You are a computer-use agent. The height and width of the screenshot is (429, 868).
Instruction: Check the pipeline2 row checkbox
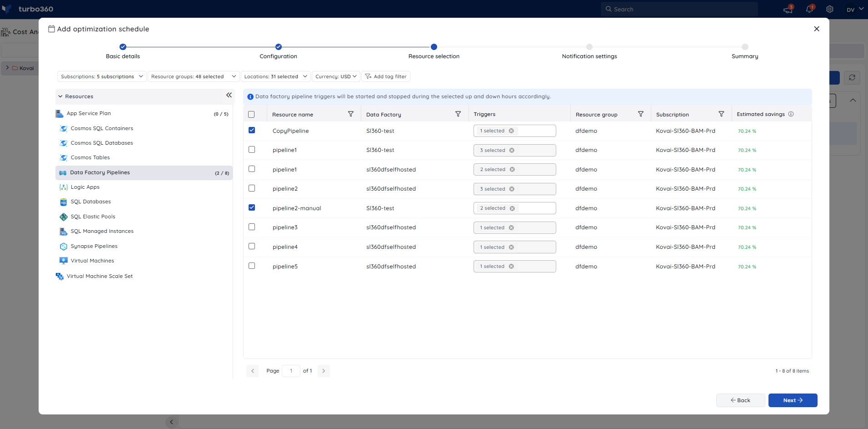tap(252, 188)
